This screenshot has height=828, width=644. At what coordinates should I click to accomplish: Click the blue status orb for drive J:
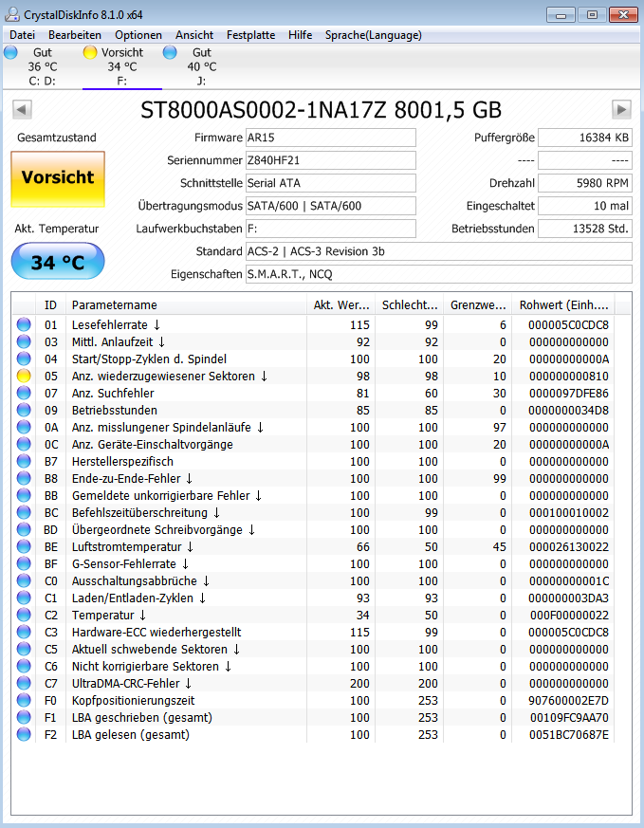[x=170, y=52]
